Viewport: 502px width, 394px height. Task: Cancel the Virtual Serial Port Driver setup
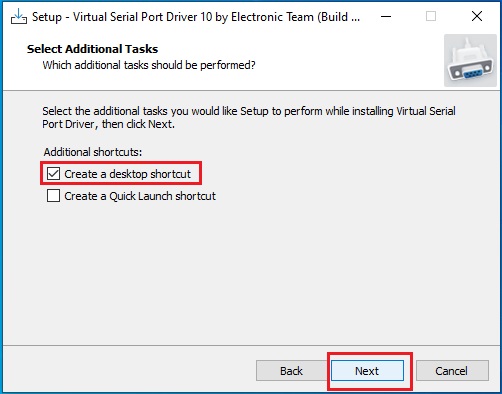click(x=452, y=371)
